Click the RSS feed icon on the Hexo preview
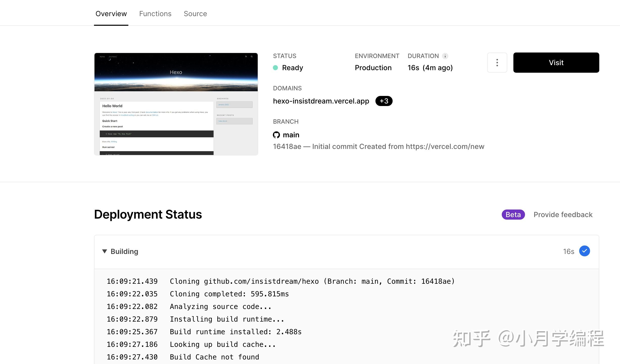The width and height of the screenshot is (620, 364). tap(246, 57)
